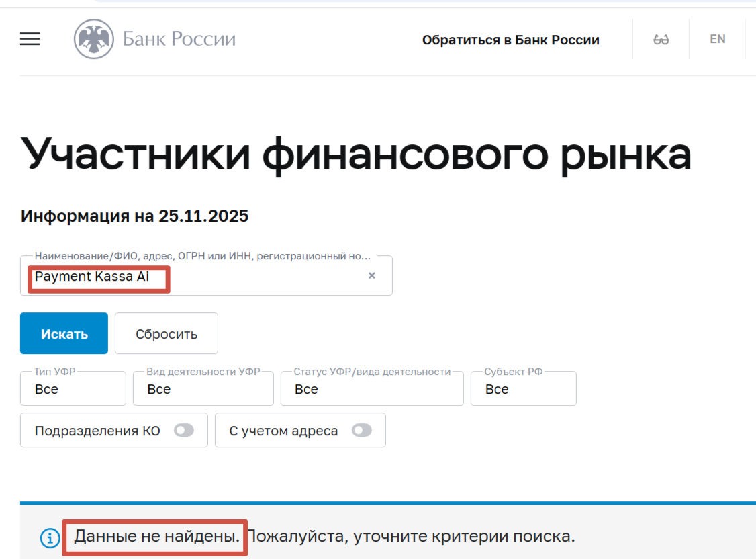Expand the Статус УФР/вида деятельности dropdown

pyautogui.click(x=372, y=389)
